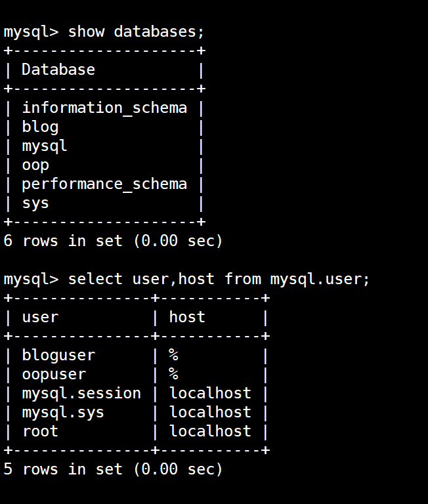Click the blog database entry

point(40,127)
